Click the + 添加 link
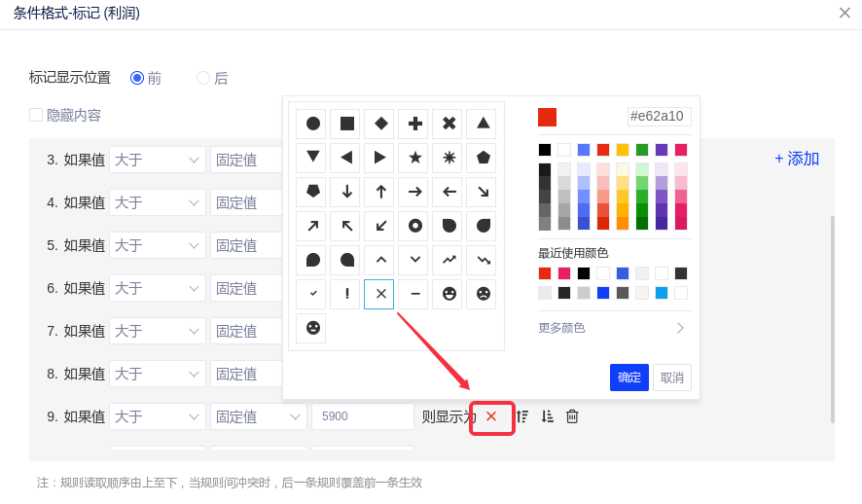862x504 pixels. tap(797, 159)
